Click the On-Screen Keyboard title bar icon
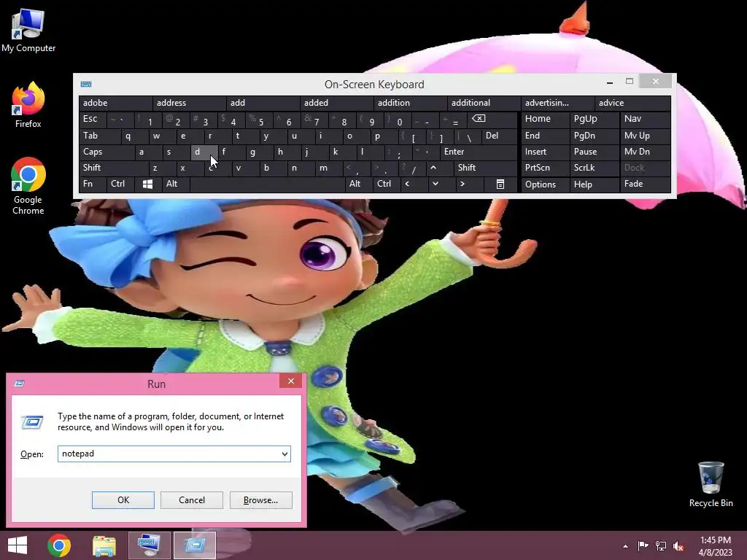Image resolution: width=747 pixels, height=560 pixels. coord(86,85)
